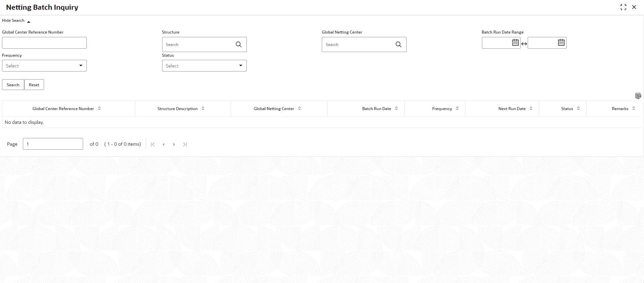The image size is (644, 283).
Task: Sort by the Structure Description column
Action: pyautogui.click(x=203, y=108)
